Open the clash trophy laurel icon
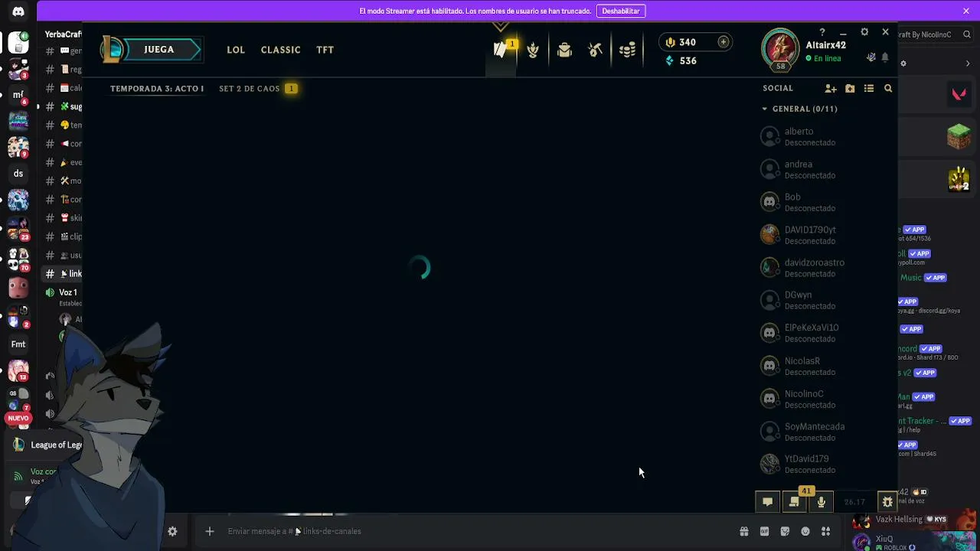This screenshot has height=551, width=980. 533,51
